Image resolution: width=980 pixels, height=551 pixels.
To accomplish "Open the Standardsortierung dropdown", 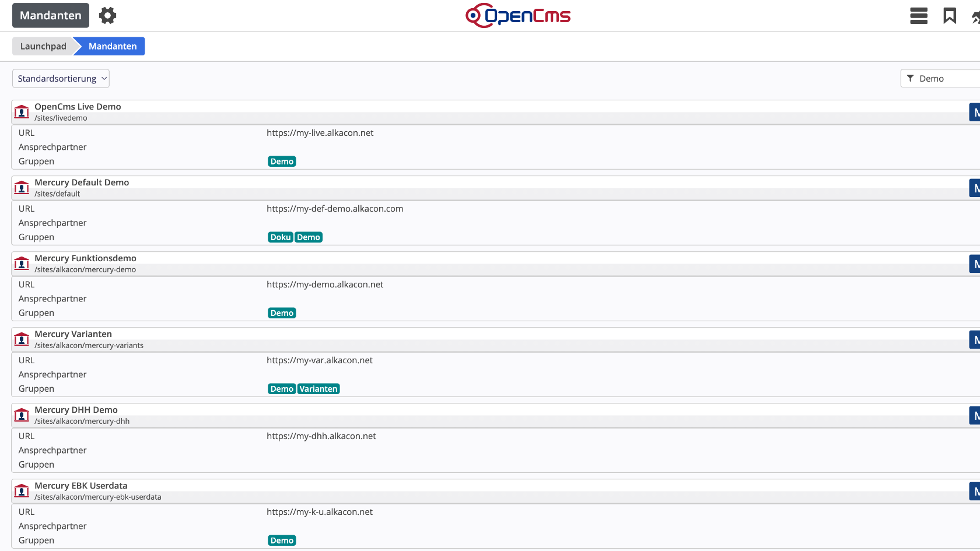I will (60, 78).
